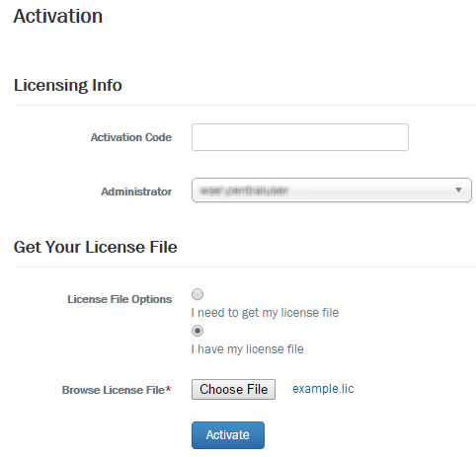The height and width of the screenshot is (457, 476).
Task: Click the Administrator field label
Action: [x=136, y=191]
